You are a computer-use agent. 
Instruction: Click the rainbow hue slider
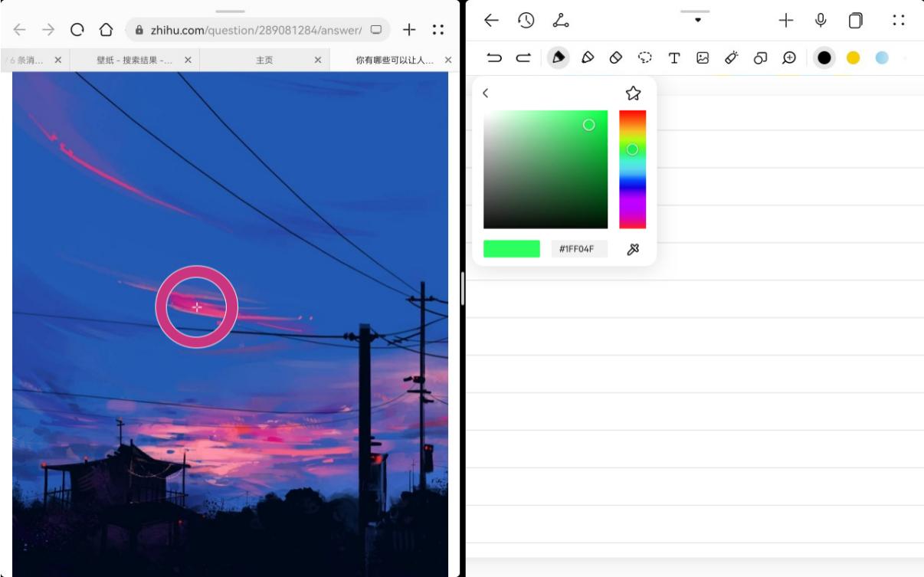632,169
